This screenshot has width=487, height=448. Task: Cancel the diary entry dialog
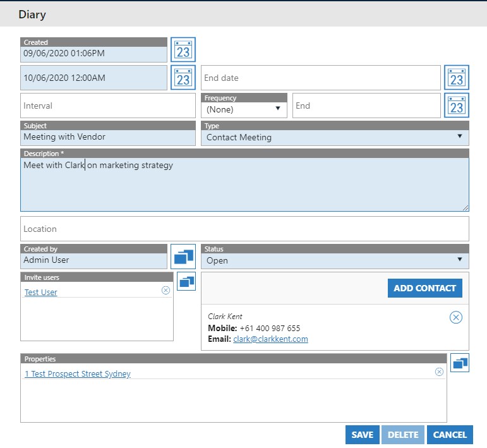[x=450, y=435]
